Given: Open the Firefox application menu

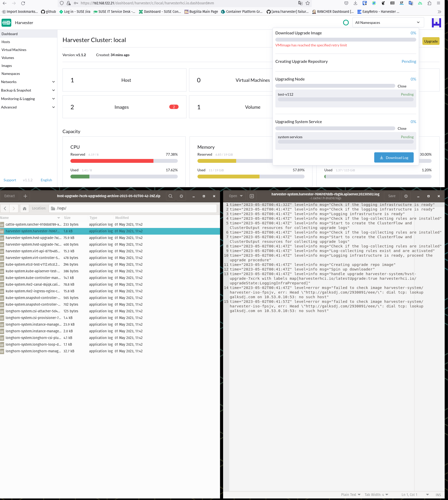Looking at the screenshot, I should click(x=439, y=3).
